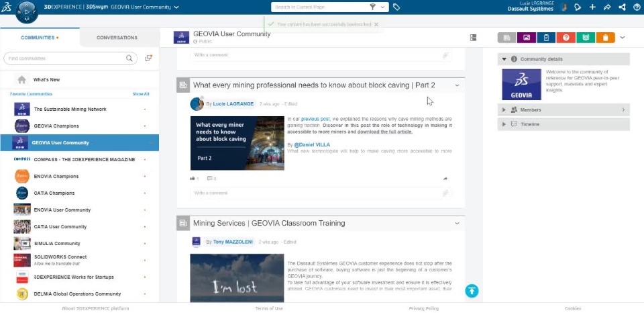Open @Daniel VILLA mention
The height and width of the screenshot is (313, 644).
[312, 145]
